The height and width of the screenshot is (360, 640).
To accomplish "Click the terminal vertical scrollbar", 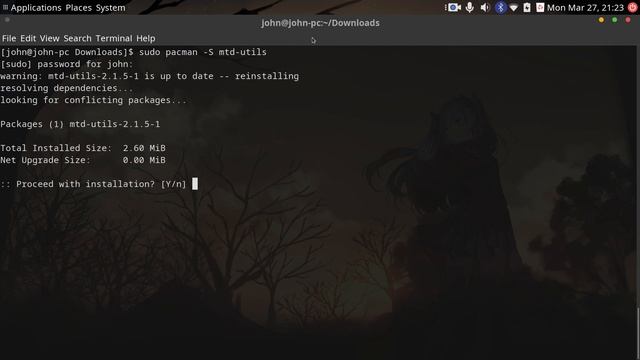I will point(638,333).
